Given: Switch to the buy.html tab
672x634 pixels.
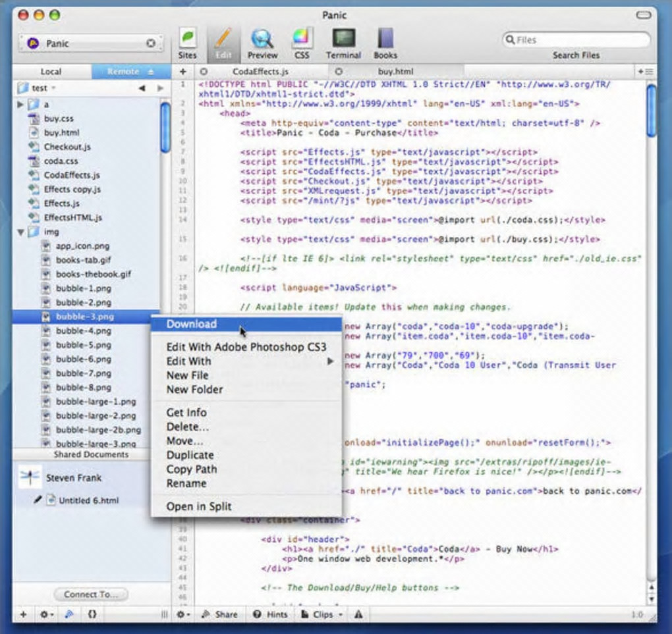Looking at the screenshot, I should point(395,71).
